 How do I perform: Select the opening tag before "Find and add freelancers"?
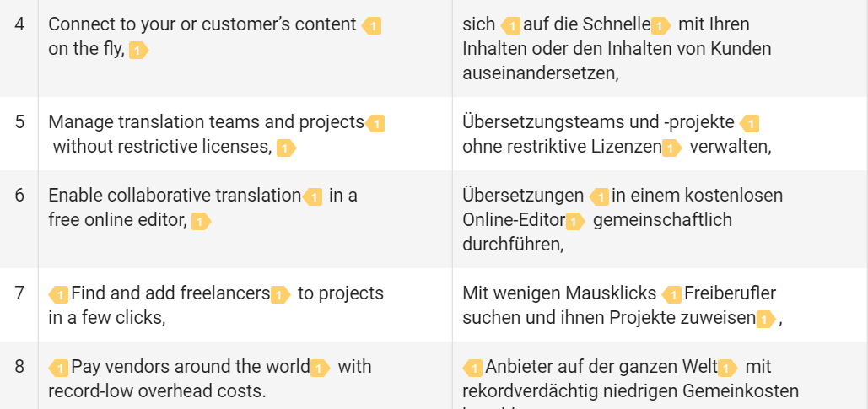[59, 295]
